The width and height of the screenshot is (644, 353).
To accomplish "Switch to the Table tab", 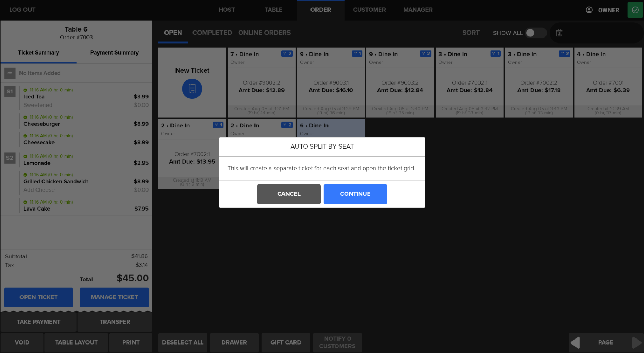I will (274, 10).
